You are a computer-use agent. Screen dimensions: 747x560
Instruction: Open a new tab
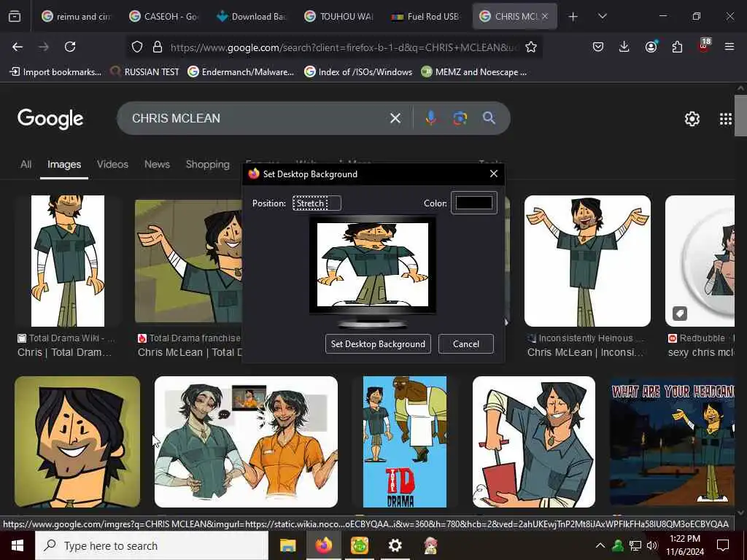coord(573,17)
